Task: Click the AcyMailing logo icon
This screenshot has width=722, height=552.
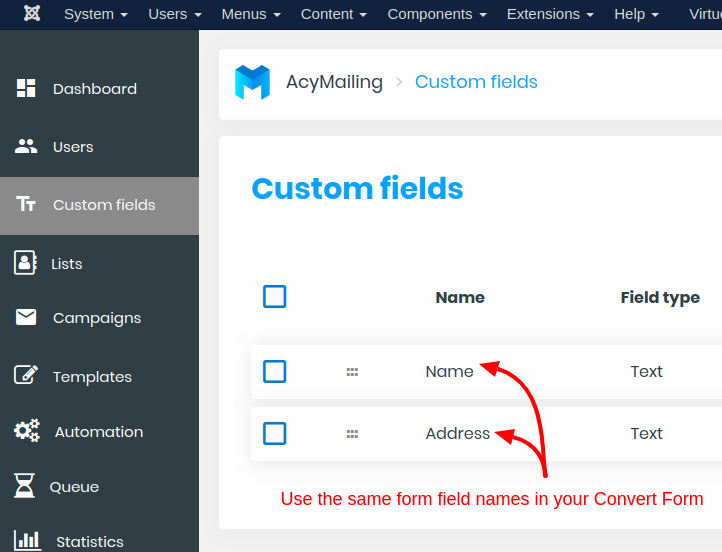Action: click(x=252, y=82)
